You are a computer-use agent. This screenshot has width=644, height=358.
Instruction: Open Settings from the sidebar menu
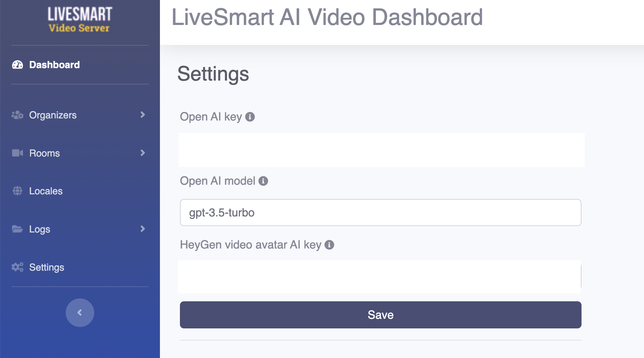[46, 267]
